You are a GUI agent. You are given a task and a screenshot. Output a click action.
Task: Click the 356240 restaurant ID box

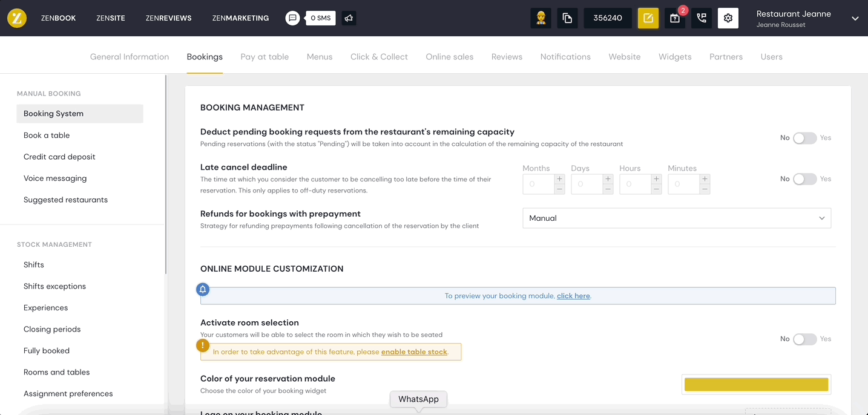[x=608, y=18]
